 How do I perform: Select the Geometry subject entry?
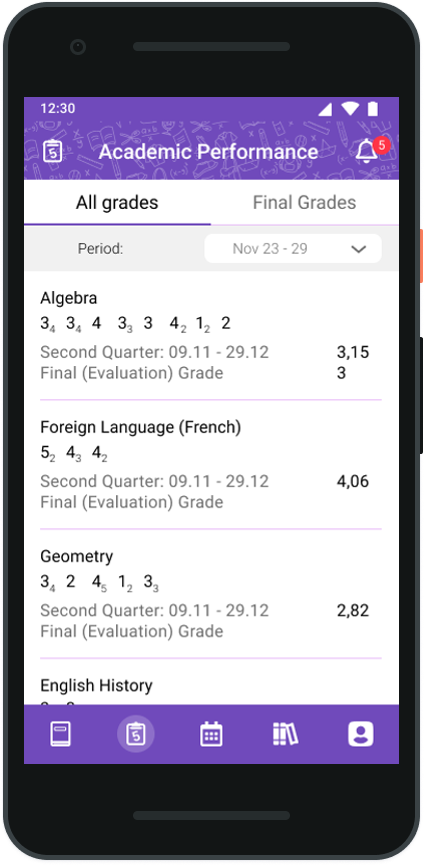pyautogui.click(x=211, y=596)
